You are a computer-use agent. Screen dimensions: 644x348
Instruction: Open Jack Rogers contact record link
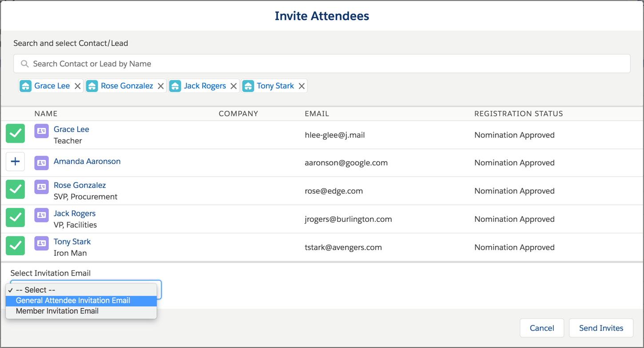(74, 213)
